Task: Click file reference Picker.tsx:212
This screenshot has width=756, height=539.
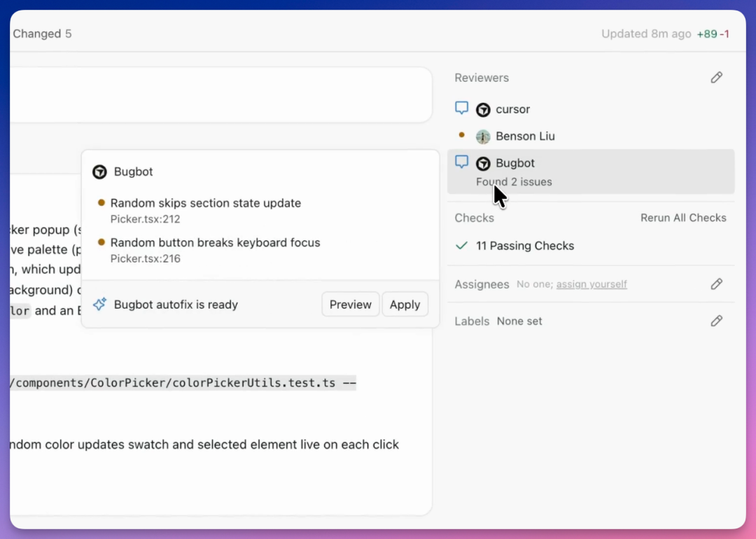Action: point(145,219)
